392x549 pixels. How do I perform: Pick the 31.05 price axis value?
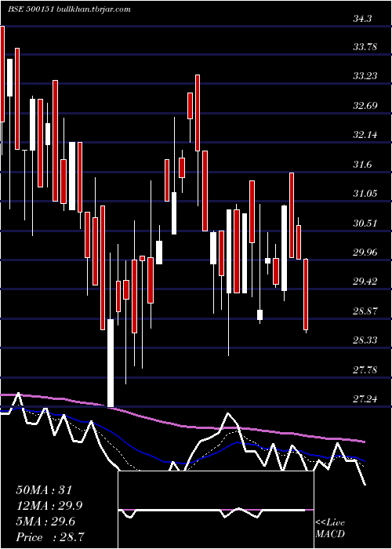[365, 193]
